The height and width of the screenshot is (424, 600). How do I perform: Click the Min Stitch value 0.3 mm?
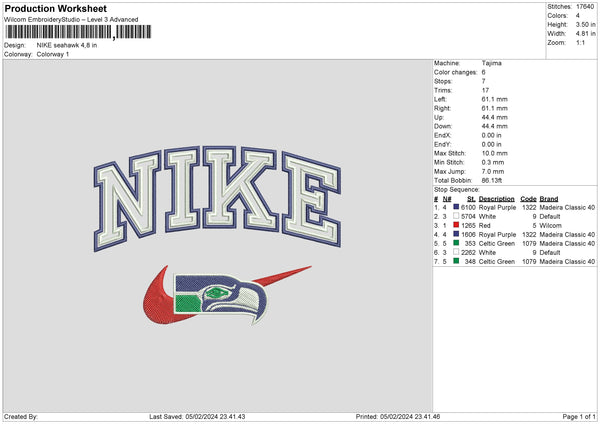coord(492,162)
